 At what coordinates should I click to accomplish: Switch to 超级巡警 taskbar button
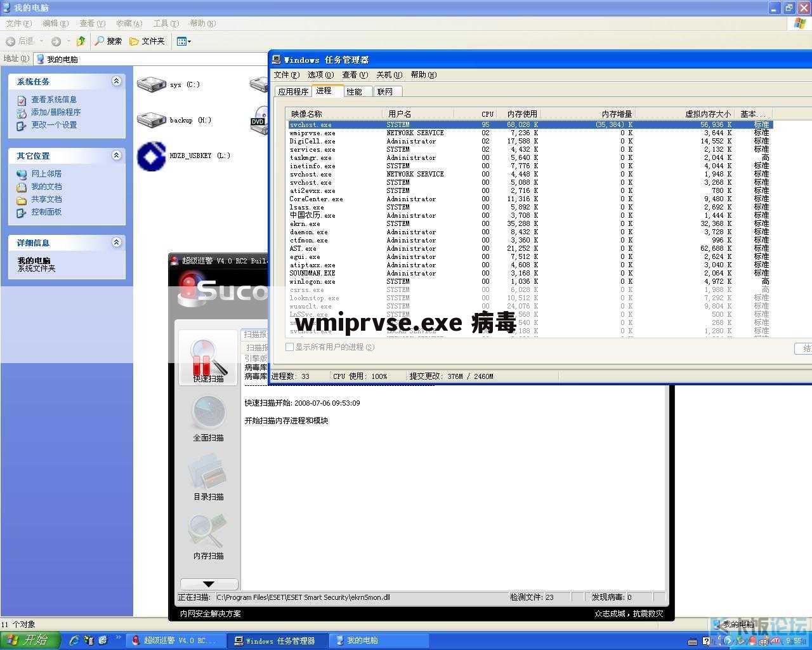tap(175, 640)
